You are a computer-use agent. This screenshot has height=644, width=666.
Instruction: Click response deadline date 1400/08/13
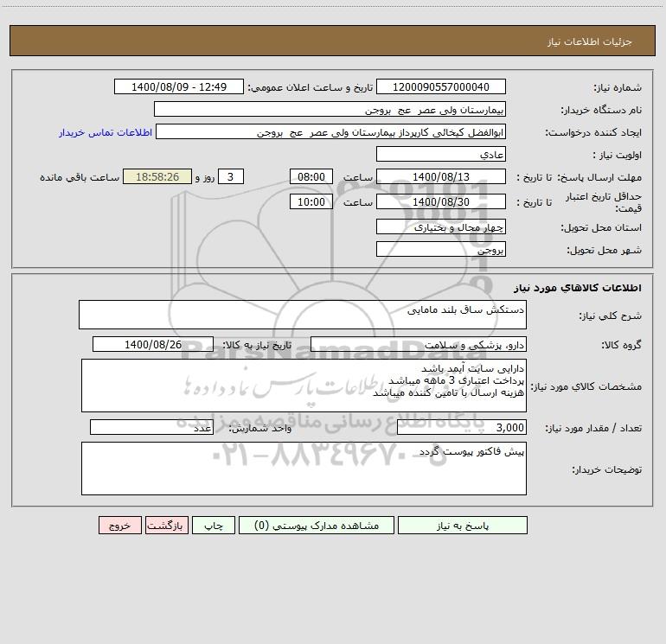[x=441, y=176]
